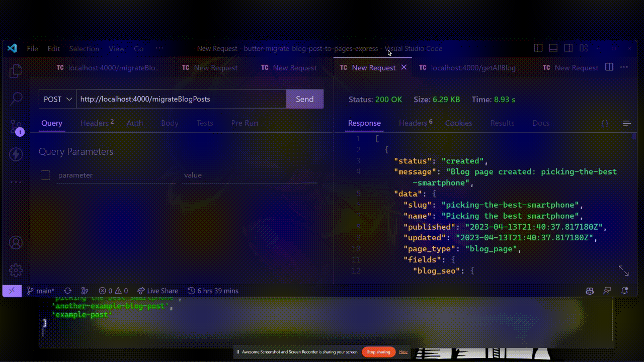Image resolution: width=644 pixels, height=362 pixels.
Task: Open the Thunder Client lightning icon
Action: tap(16, 154)
